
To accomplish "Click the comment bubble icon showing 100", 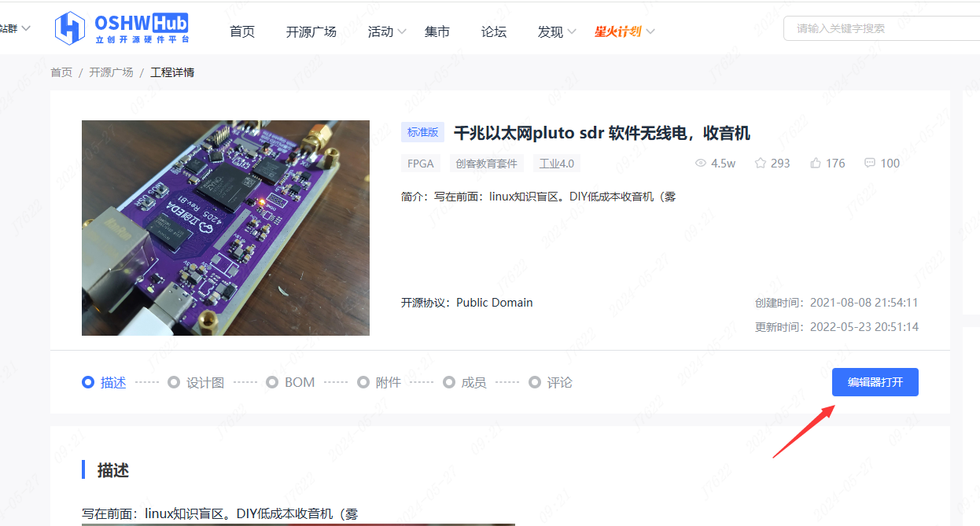I will (x=870, y=164).
